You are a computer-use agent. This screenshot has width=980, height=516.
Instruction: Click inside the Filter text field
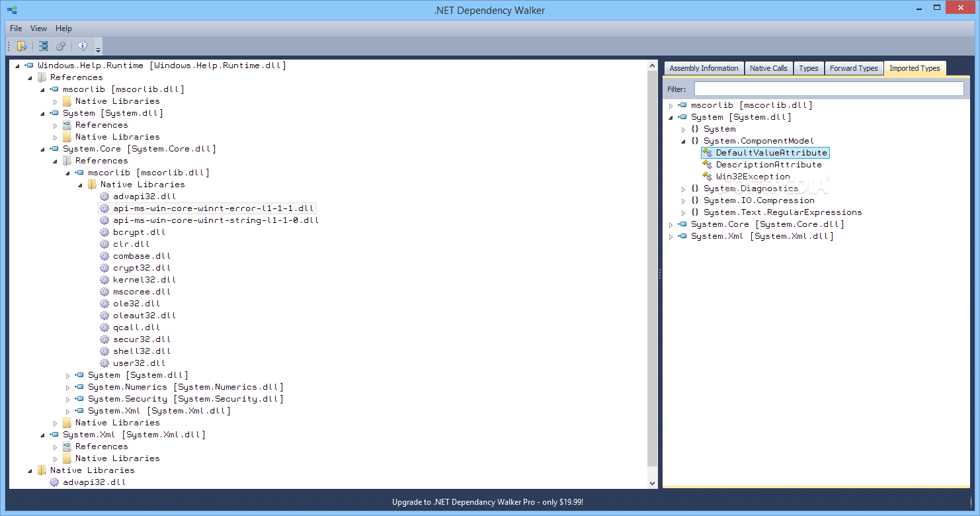click(829, 89)
